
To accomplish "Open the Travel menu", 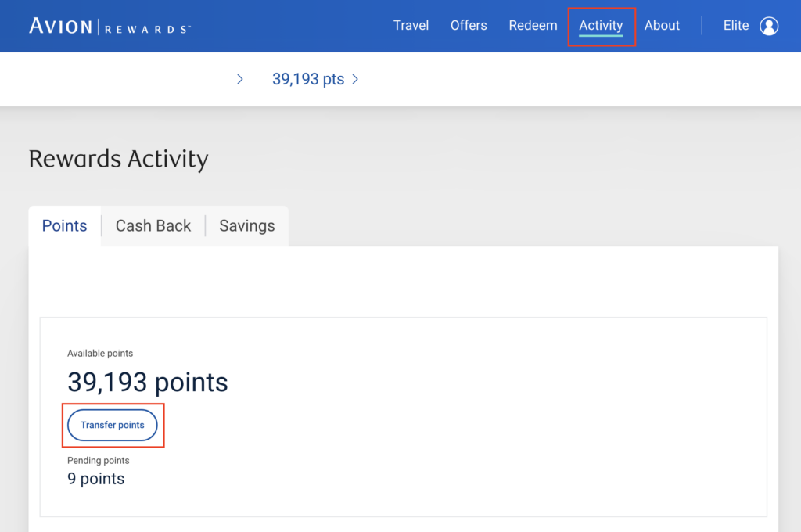I will (x=411, y=26).
